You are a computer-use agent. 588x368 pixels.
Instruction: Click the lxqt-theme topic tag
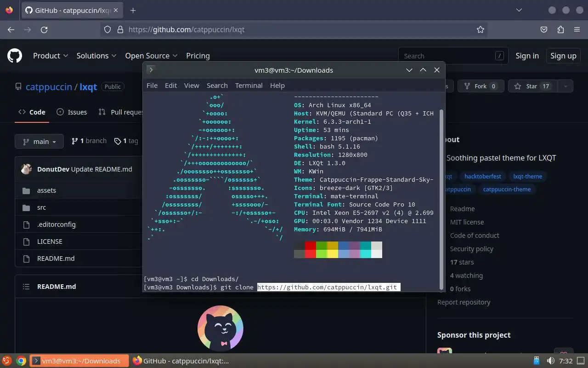pyautogui.click(x=527, y=176)
